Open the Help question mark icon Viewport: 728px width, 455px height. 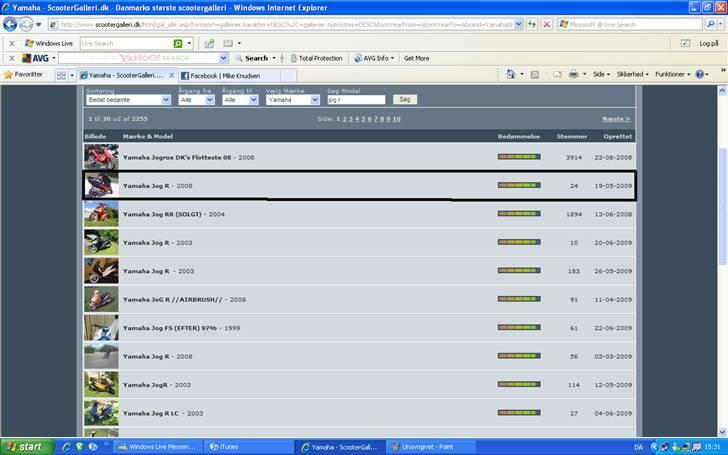700,74
